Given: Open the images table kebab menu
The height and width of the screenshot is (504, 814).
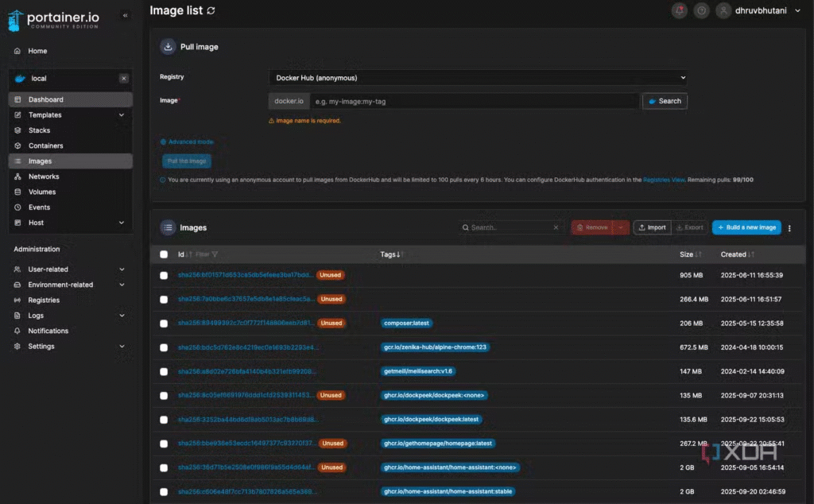Looking at the screenshot, I should 789,228.
